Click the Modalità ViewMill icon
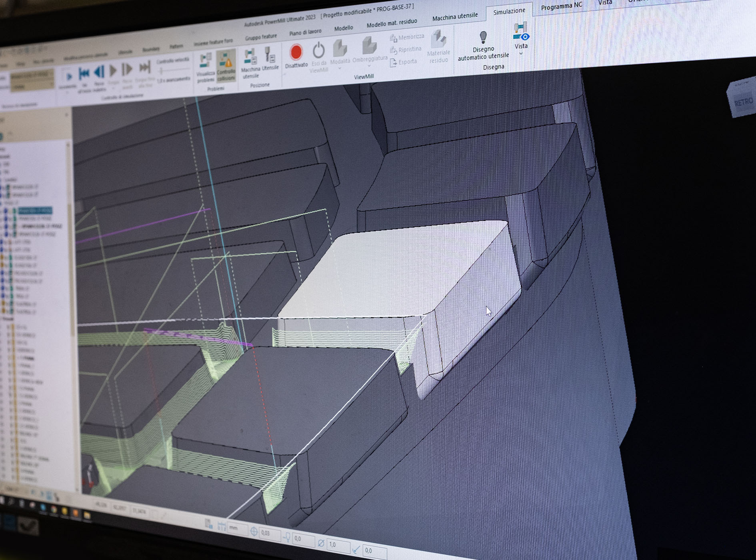 340,48
